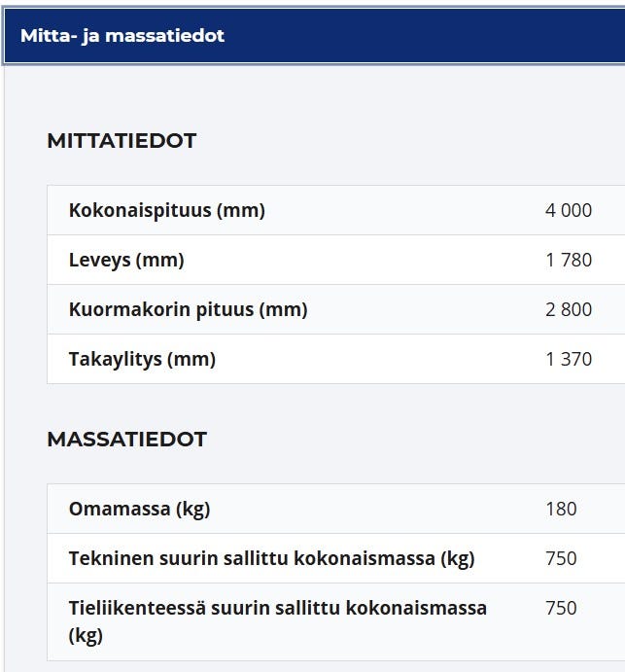The image size is (625, 672).
Task: Select the Kokonaispituus (mm) row label
Action: (166, 210)
